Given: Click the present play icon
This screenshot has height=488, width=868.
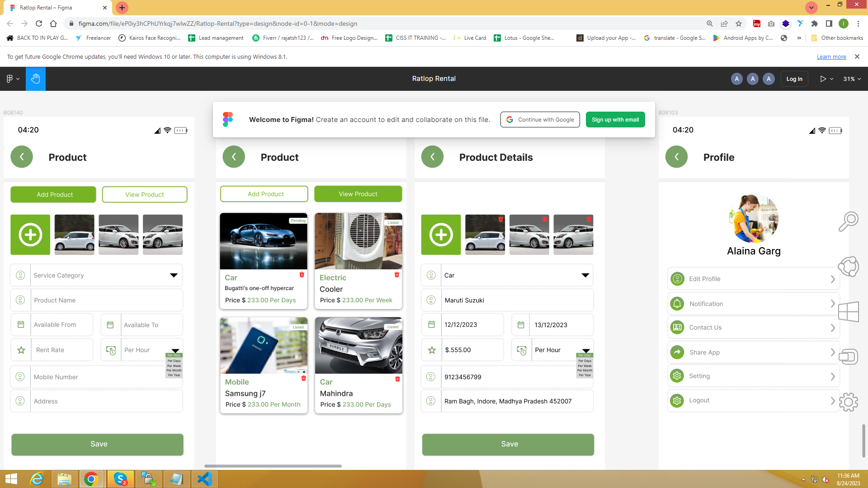Looking at the screenshot, I should pos(823,79).
